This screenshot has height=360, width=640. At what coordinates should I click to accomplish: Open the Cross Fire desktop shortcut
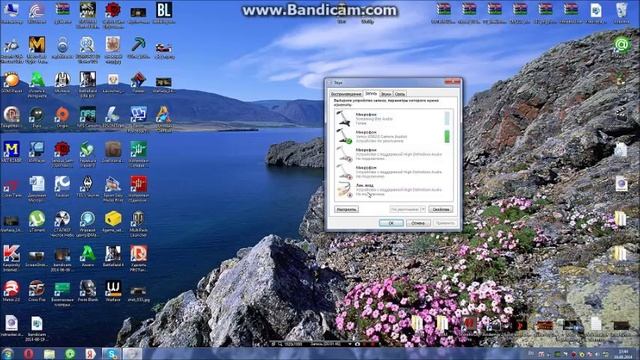37,291
